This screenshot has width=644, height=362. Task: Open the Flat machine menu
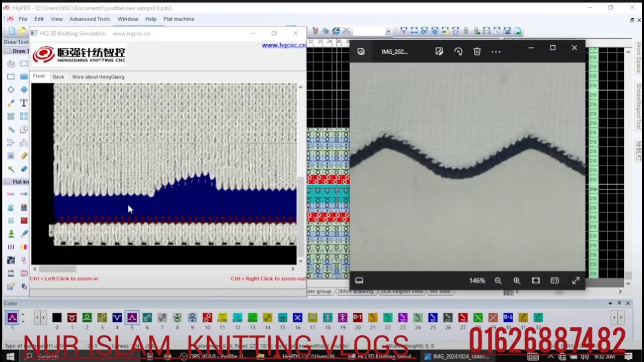coord(179,19)
